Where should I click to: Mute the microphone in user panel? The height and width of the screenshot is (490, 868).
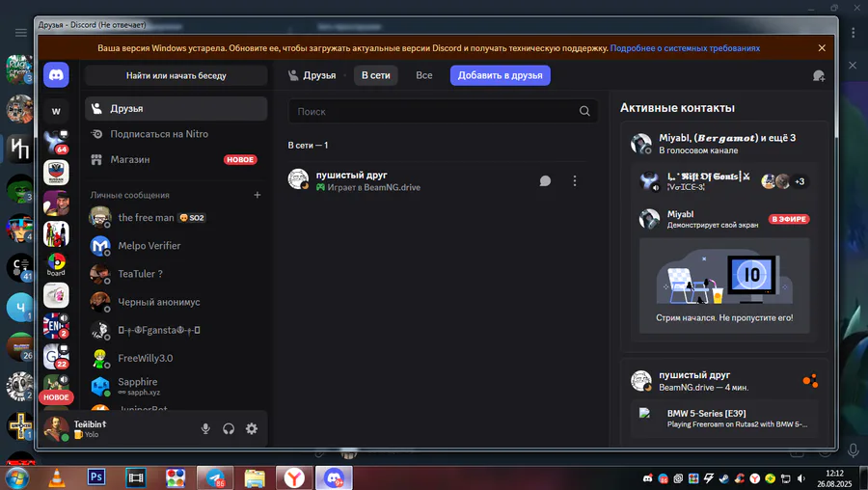click(x=205, y=428)
